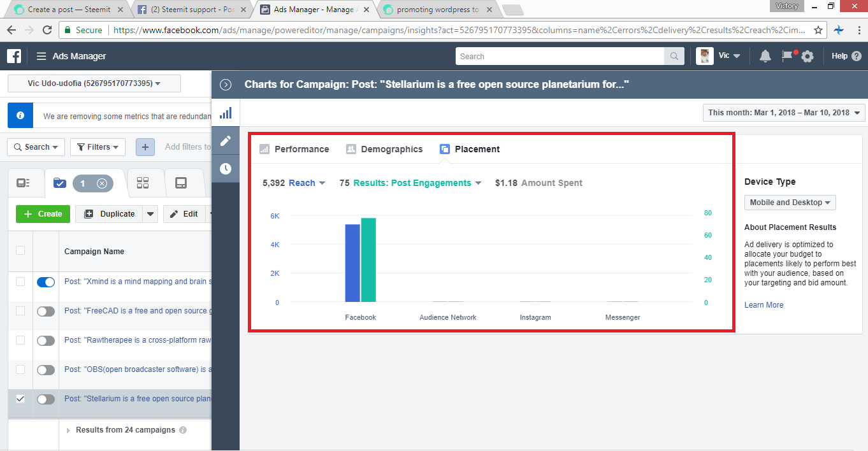This screenshot has width=868, height=451.
Task: Click the info notice icon
Action: coord(20,116)
